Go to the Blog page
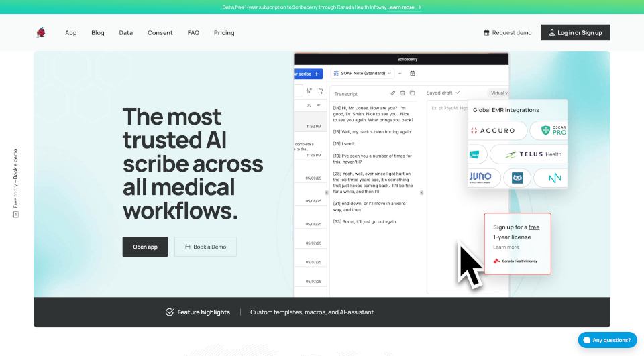644x356 pixels. coord(98,32)
